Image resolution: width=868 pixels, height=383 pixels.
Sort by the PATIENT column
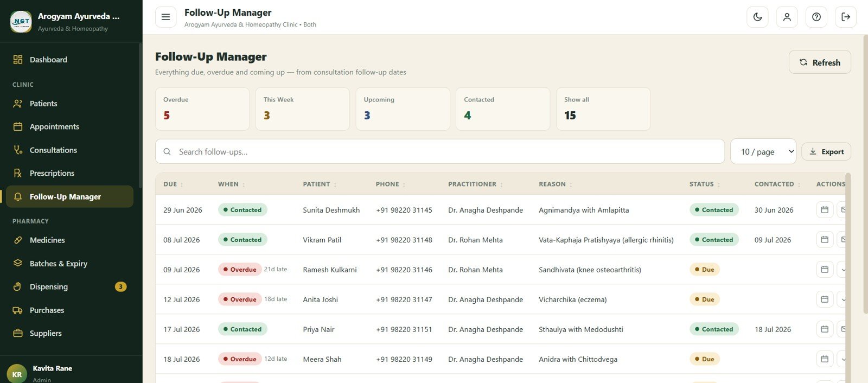320,184
